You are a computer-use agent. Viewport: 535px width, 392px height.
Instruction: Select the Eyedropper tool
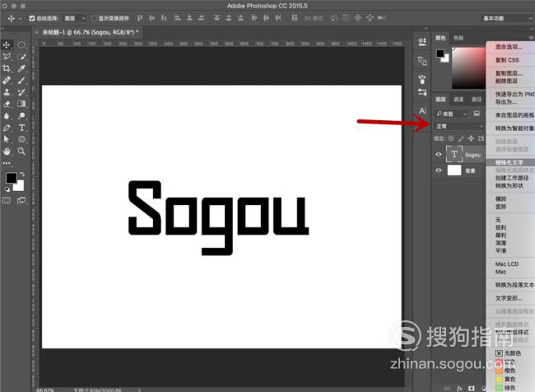[21, 68]
